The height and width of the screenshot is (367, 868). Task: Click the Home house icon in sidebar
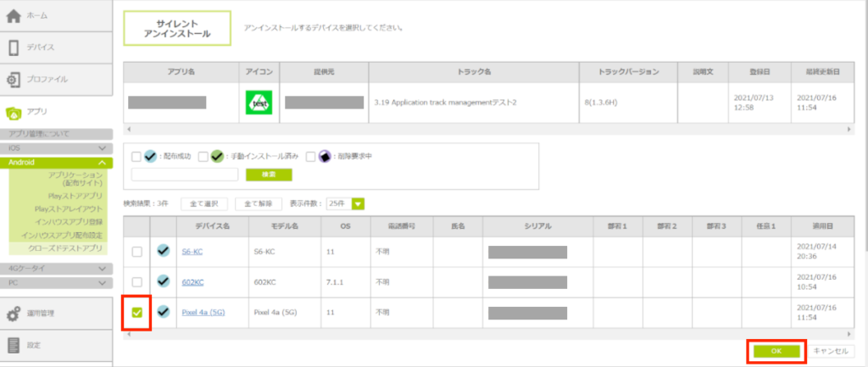[14, 16]
